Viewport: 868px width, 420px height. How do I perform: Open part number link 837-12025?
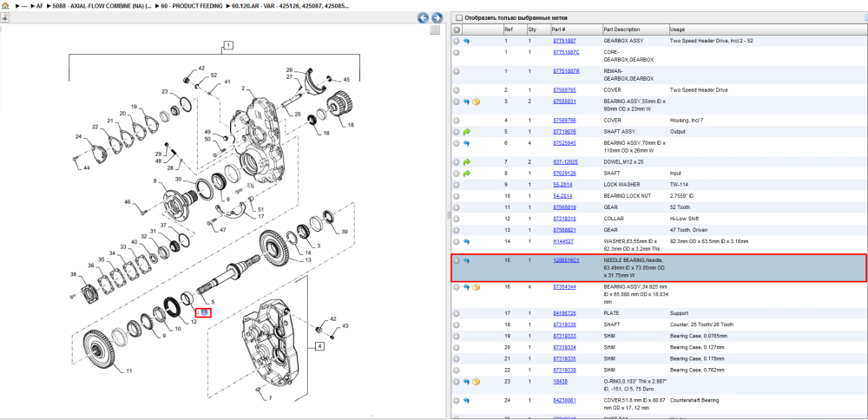click(x=565, y=162)
